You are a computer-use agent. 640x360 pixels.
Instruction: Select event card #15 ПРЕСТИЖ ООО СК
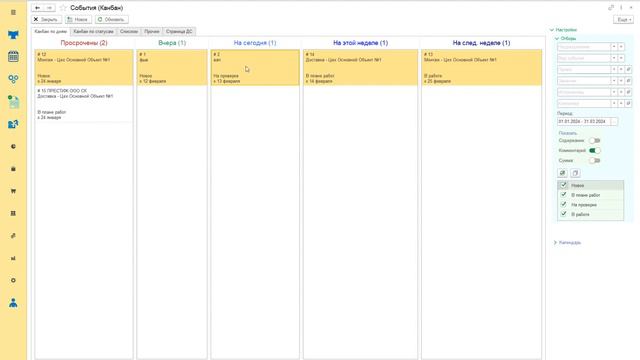point(84,104)
